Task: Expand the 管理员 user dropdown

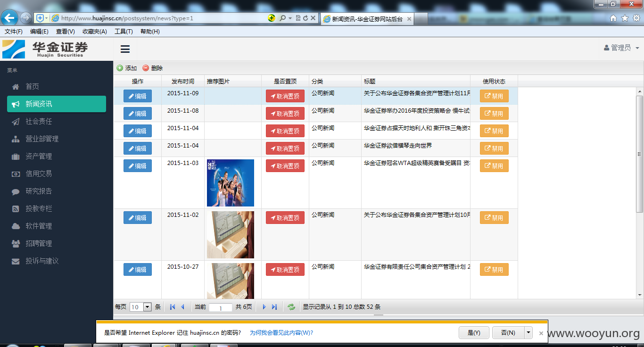Action: coord(621,48)
